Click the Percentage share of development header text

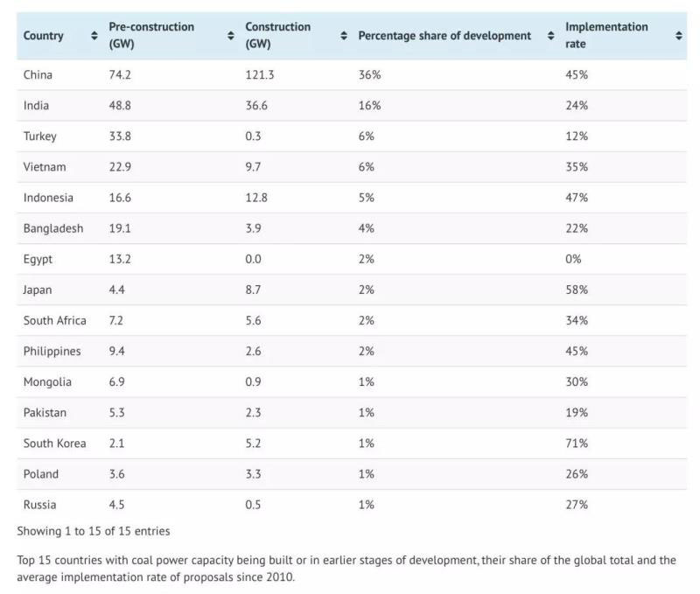[x=444, y=36]
